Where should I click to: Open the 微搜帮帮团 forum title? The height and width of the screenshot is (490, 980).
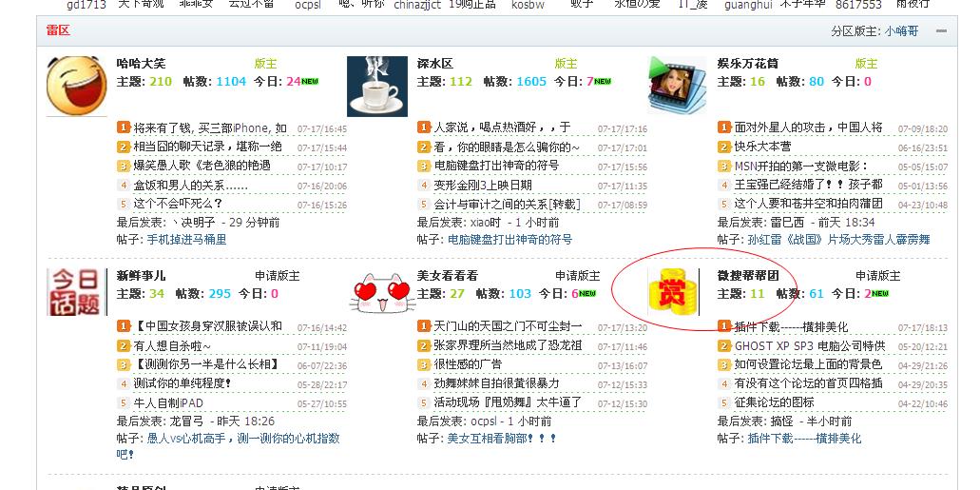coord(749,276)
